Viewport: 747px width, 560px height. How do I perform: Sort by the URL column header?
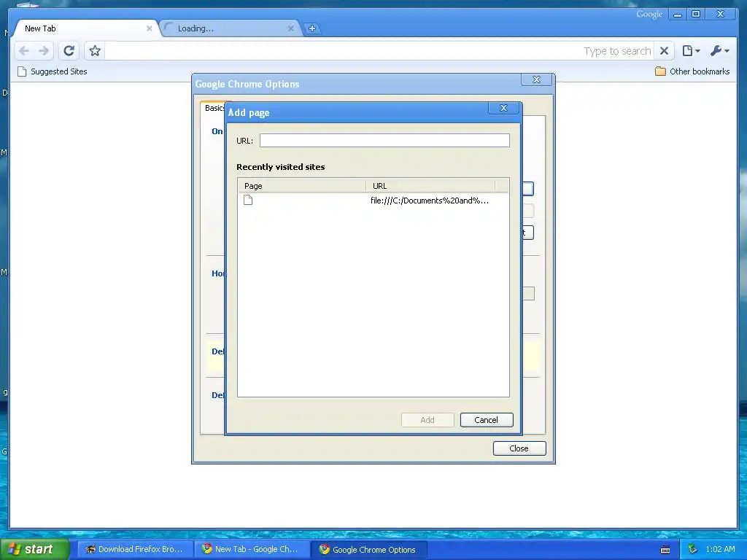click(430, 186)
